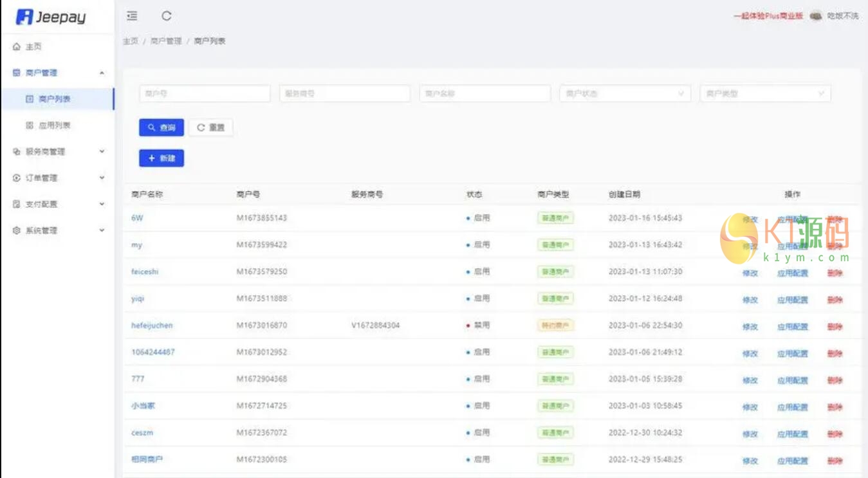The width and height of the screenshot is (868, 478).
Task: Click the Jeepay logo icon
Action: tap(24, 17)
